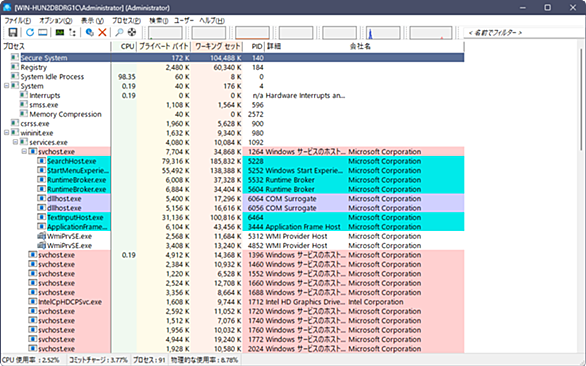This screenshot has height=366, width=586.
Task: Select RuntimeBroker.exe with PID 5604
Action: [232, 189]
